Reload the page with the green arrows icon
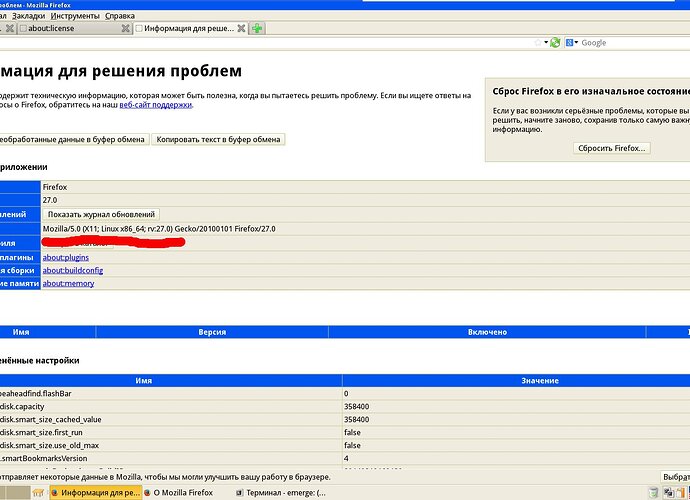Screen dimensions: 690x500 (555, 43)
